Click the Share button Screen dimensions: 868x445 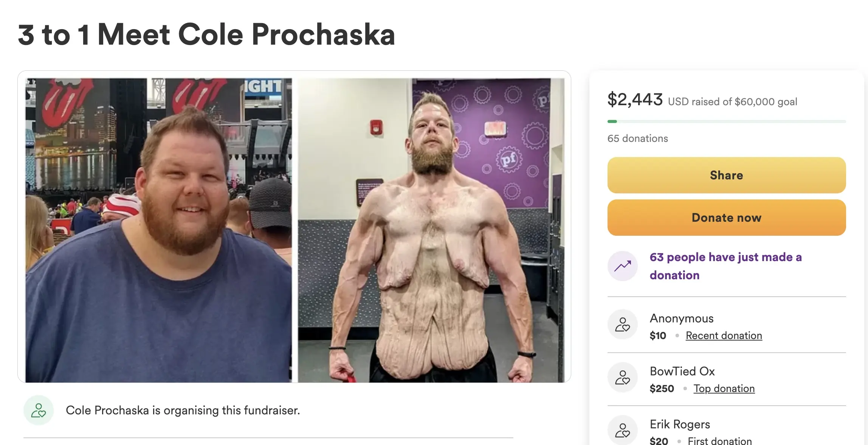(x=726, y=175)
